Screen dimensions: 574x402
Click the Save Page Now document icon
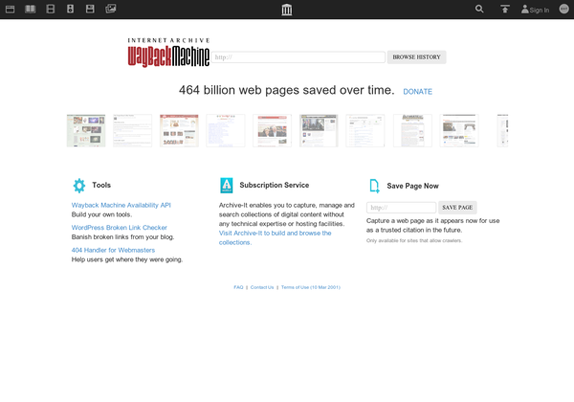click(x=374, y=186)
